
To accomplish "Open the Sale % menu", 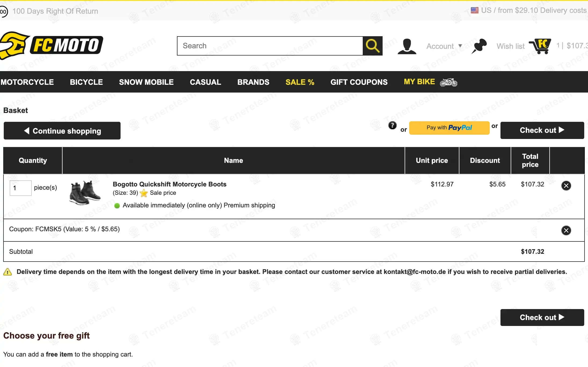I will click(x=300, y=82).
